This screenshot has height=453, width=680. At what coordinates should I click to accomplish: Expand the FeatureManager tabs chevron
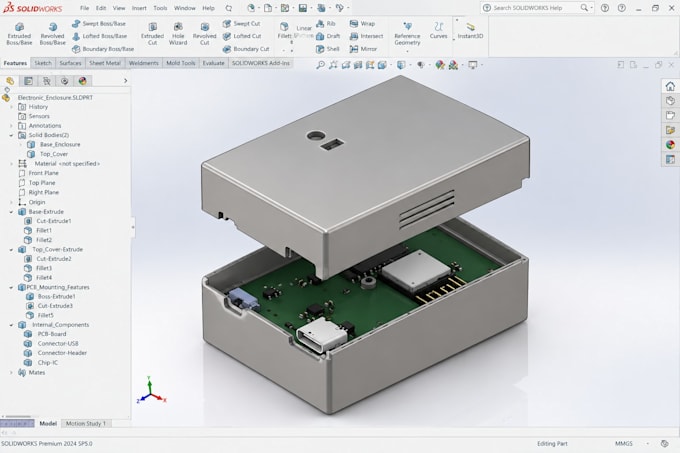pos(125,81)
